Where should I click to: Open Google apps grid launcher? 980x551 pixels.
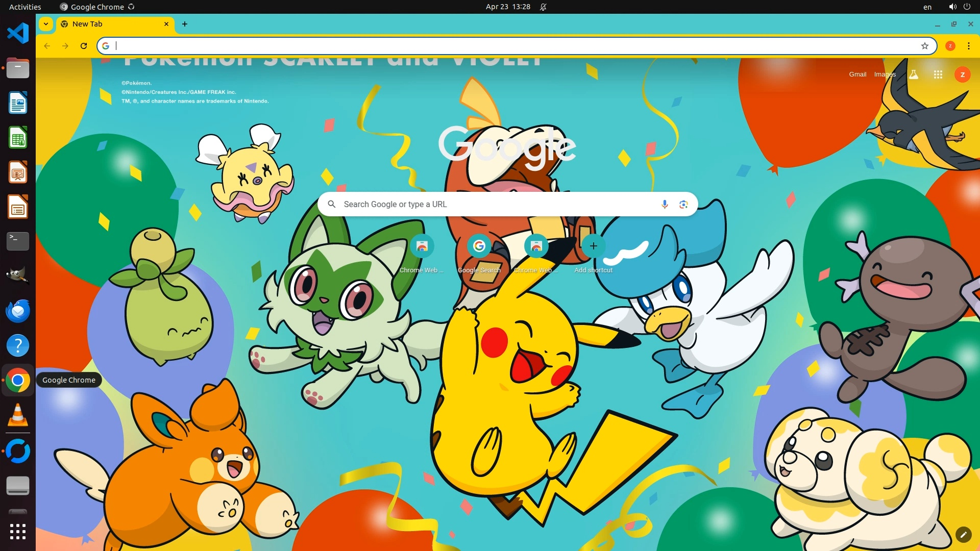tap(938, 74)
